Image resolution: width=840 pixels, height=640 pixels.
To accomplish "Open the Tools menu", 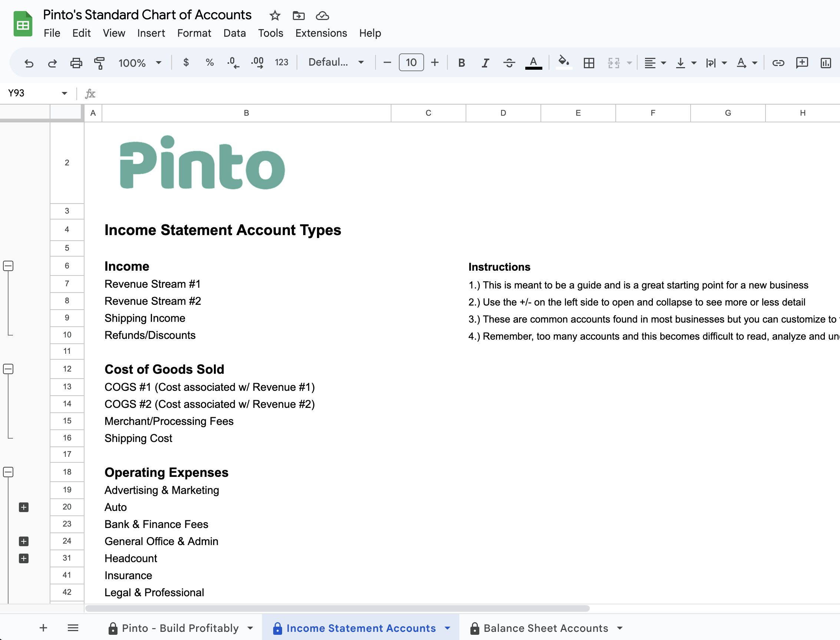I will point(270,33).
